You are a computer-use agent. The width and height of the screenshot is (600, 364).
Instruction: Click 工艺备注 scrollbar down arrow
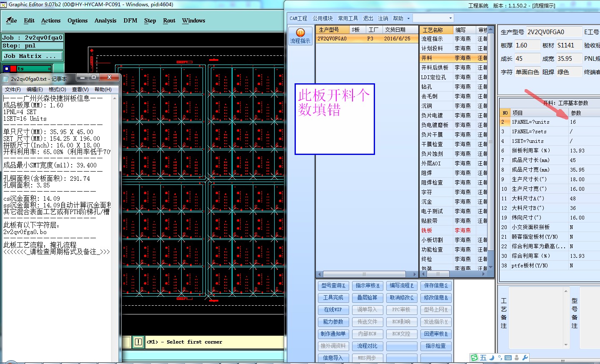click(566, 345)
